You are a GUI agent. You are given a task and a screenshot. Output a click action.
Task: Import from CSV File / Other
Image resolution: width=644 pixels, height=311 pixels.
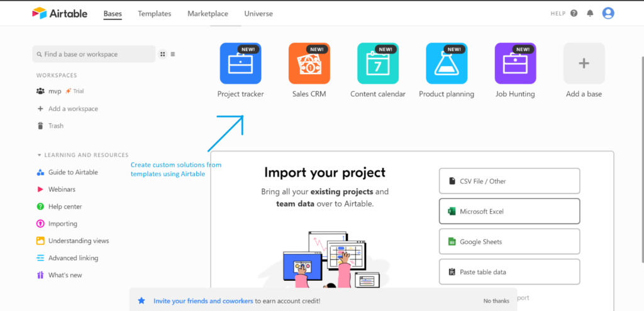click(x=509, y=181)
